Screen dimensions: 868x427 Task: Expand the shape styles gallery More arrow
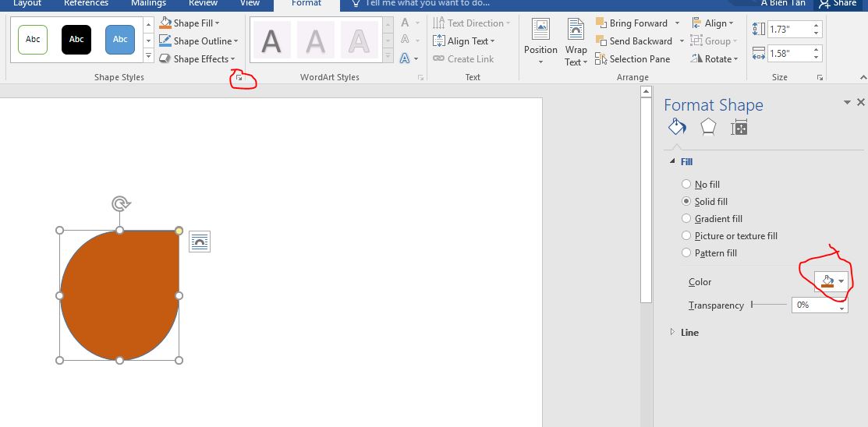pos(148,55)
